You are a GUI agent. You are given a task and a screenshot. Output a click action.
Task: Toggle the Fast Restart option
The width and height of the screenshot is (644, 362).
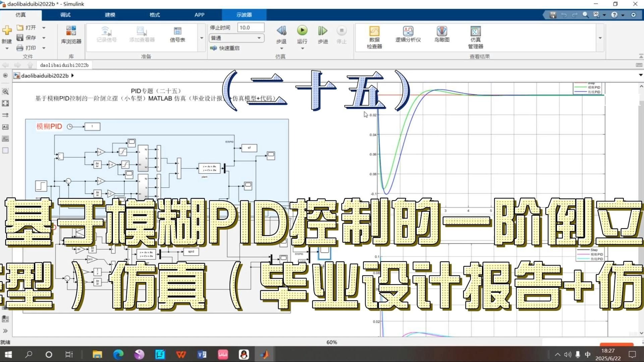click(x=225, y=48)
